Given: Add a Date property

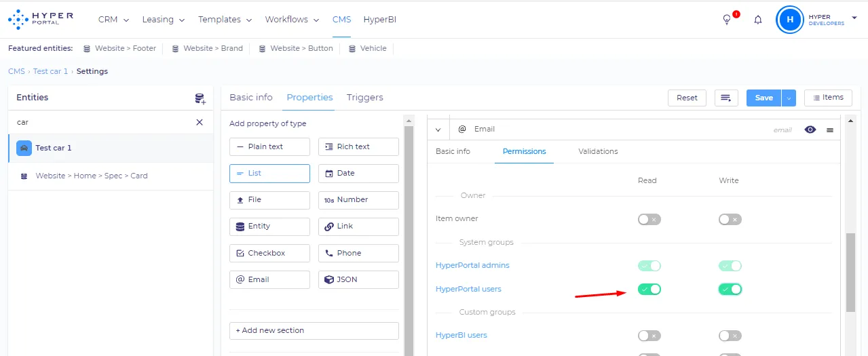Looking at the screenshot, I should [358, 174].
